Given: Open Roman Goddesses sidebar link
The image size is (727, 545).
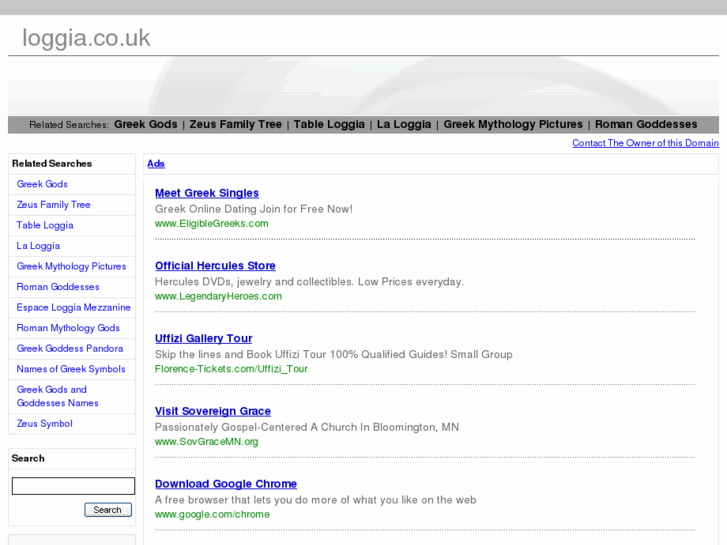Looking at the screenshot, I should pyautogui.click(x=58, y=287).
